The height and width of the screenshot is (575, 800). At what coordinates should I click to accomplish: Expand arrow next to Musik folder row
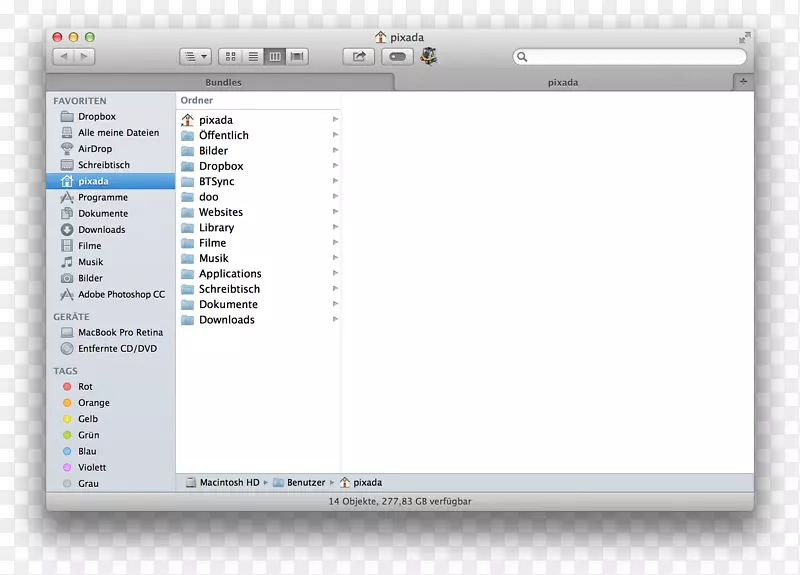click(x=335, y=258)
